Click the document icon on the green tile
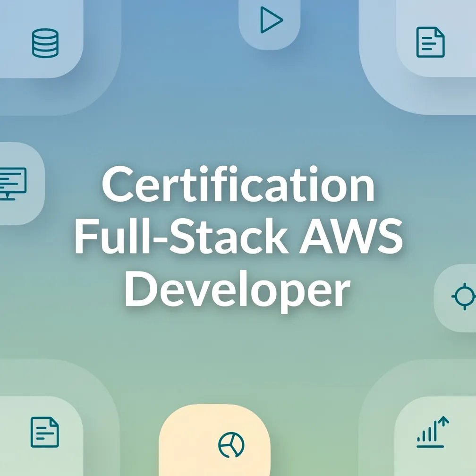 [x=44, y=432]
